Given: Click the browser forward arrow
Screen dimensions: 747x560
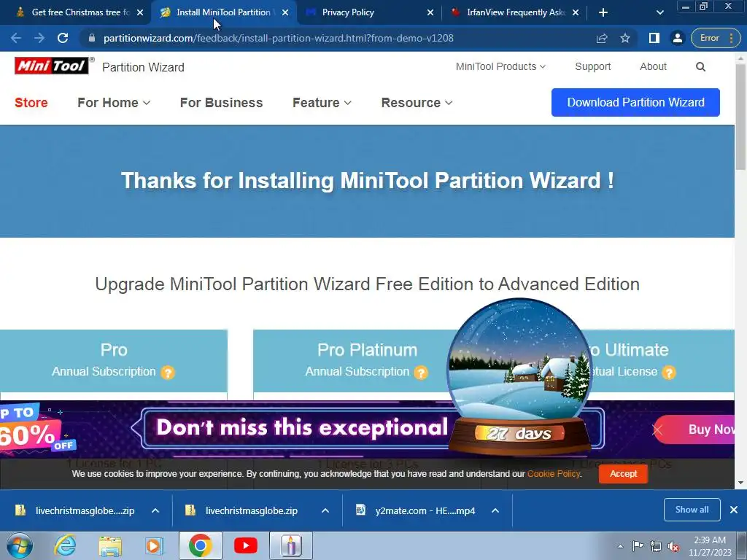Looking at the screenshot, I should [39, 38].
